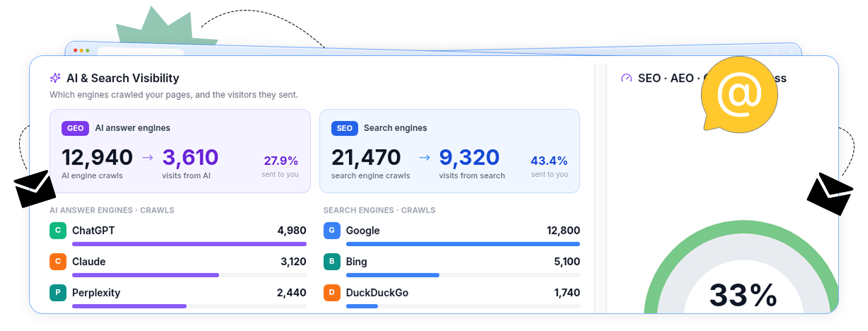Click the 2,440 crawl count
868x331 pixels.
pos(292,293)
